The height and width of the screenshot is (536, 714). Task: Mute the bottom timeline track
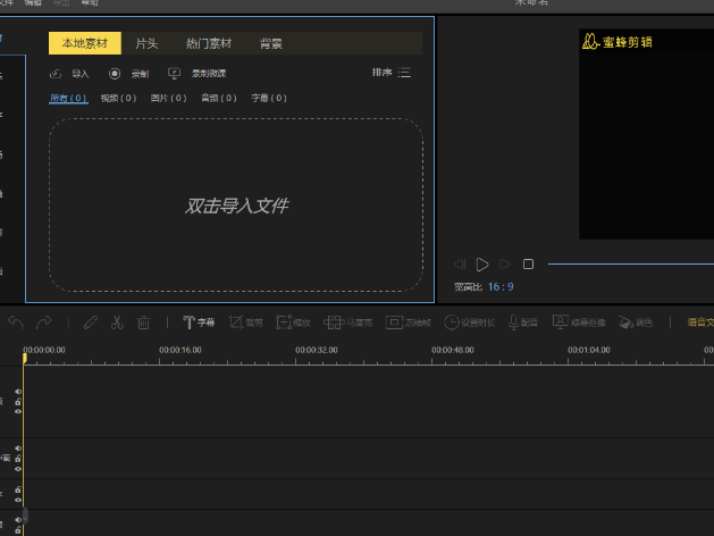click(x=18, y=520)
